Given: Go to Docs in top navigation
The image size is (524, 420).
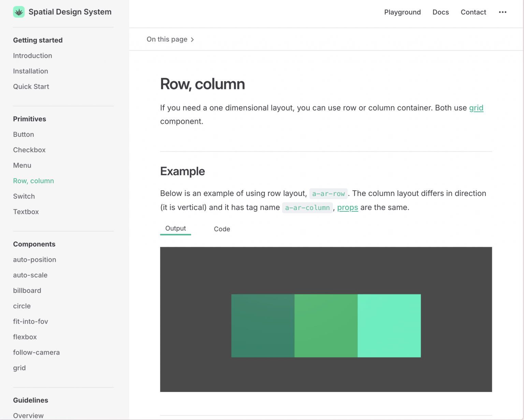Looking at the screenshot, I should click(x=440, y=12).
